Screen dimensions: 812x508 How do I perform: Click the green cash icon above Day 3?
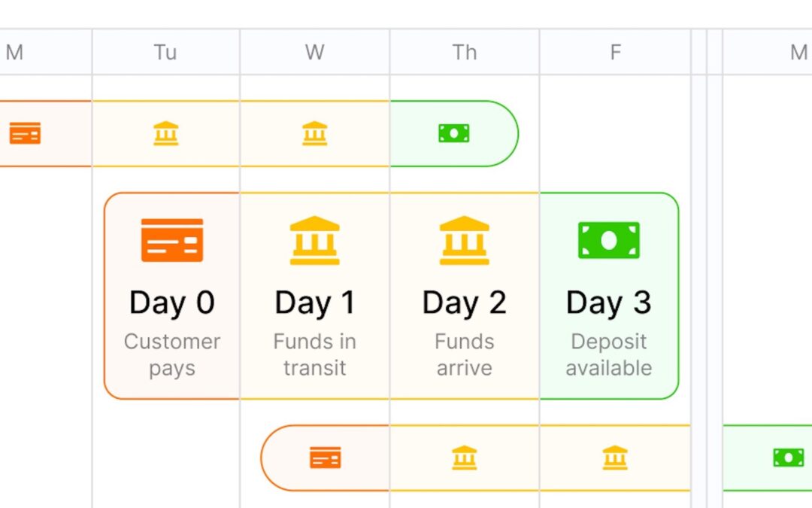point(609,240)
